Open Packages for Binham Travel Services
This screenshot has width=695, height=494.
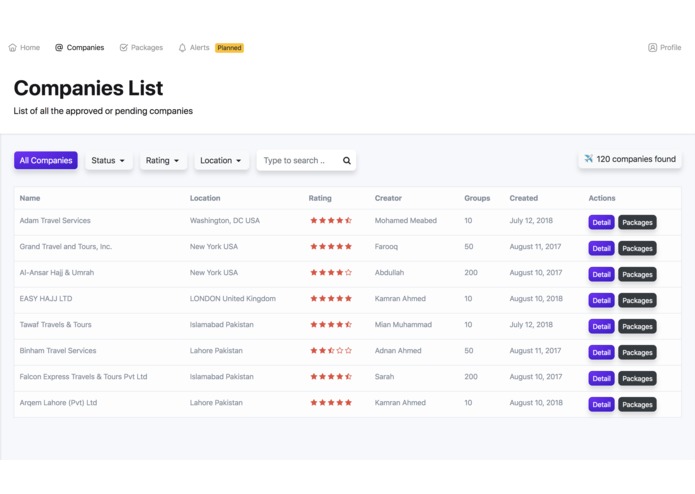pyautogui.click(x=637, y=353)
